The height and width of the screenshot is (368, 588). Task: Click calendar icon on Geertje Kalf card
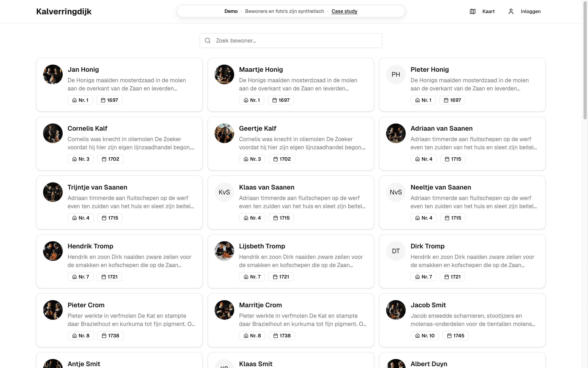(x=276, y=159)
